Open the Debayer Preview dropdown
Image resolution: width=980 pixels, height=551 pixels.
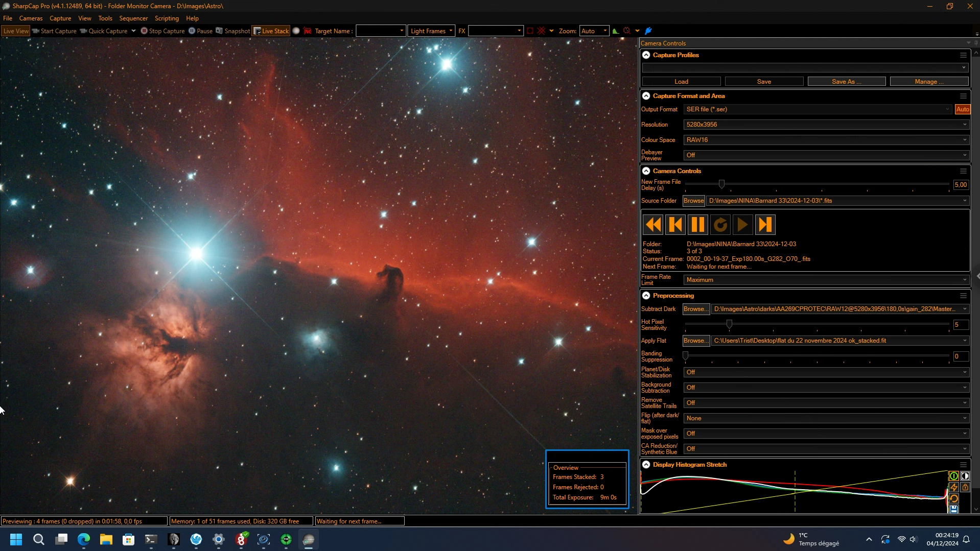pyautogui.click(x=826, y=155)
